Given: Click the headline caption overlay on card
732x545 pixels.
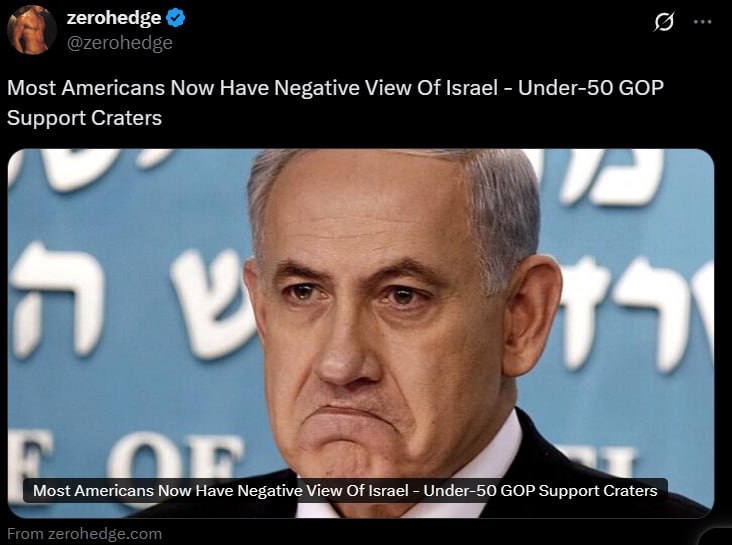Looking at the screenshot, I should [345, 490].
